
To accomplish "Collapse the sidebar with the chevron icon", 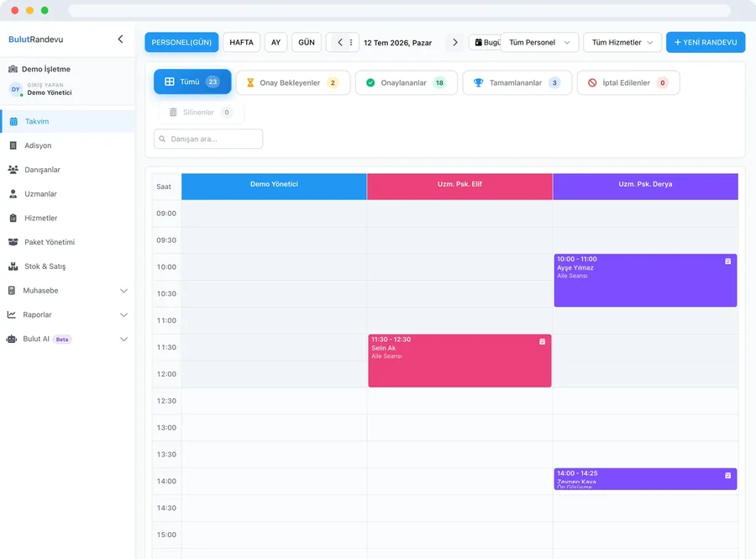I will [x=120, y=39].
